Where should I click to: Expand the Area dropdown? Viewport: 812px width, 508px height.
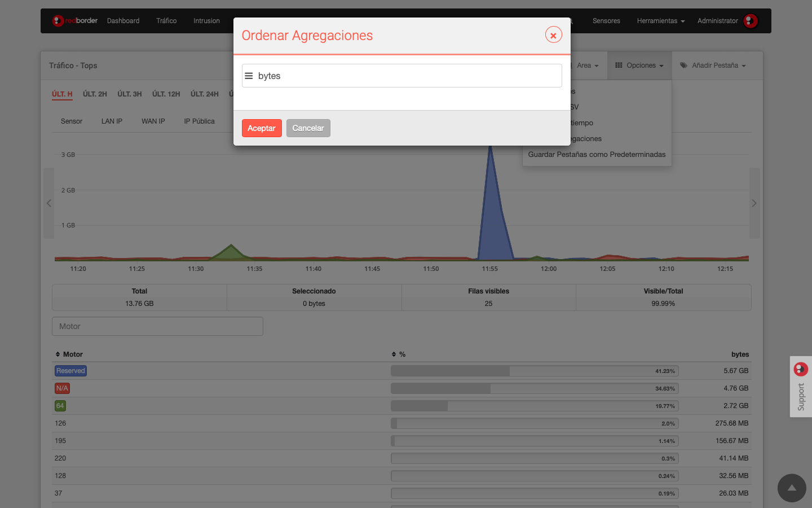tap(588, 65)
